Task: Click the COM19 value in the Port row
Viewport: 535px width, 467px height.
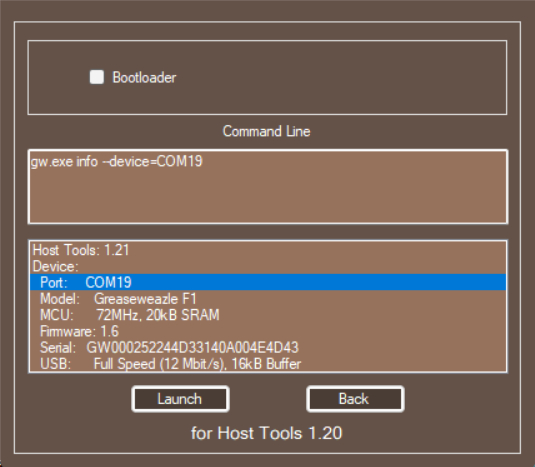Action: click(108, 282)
